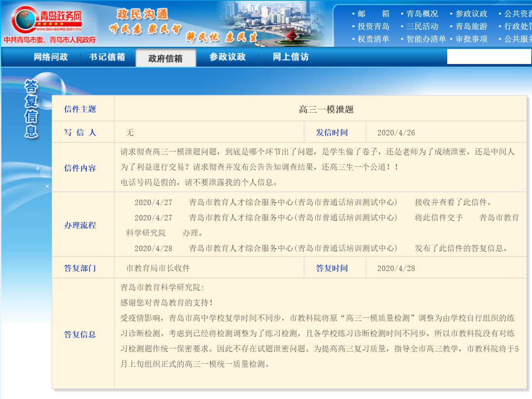Click the 感谢您对青岛教育的支持！ line
Image resolution: width=532 pixels, height=399 pixels.
pos(167,303)
